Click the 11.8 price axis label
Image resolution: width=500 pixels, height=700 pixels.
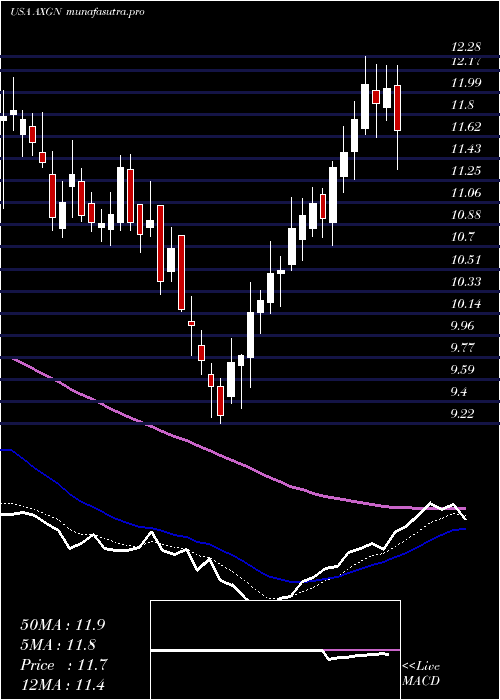point(462,105)
